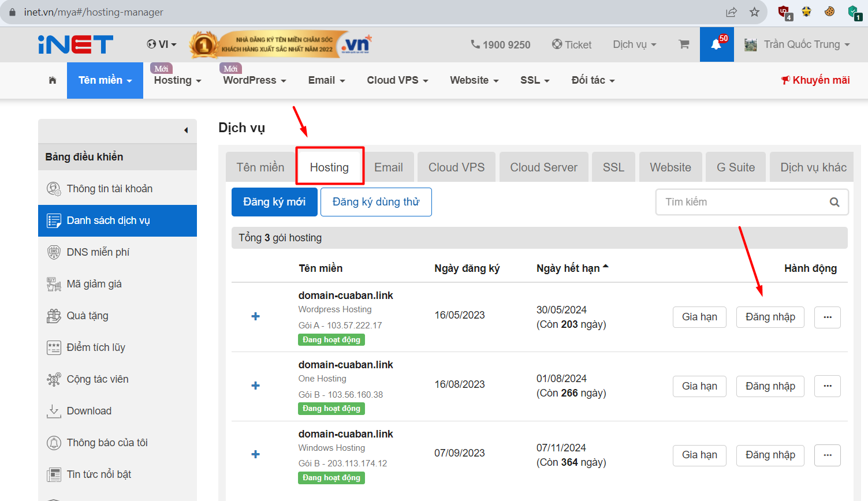The height and width of the screenshot is (501, 868).
Task: Sort by Ngày hết hạn column header
Action: tap(572, 268)
